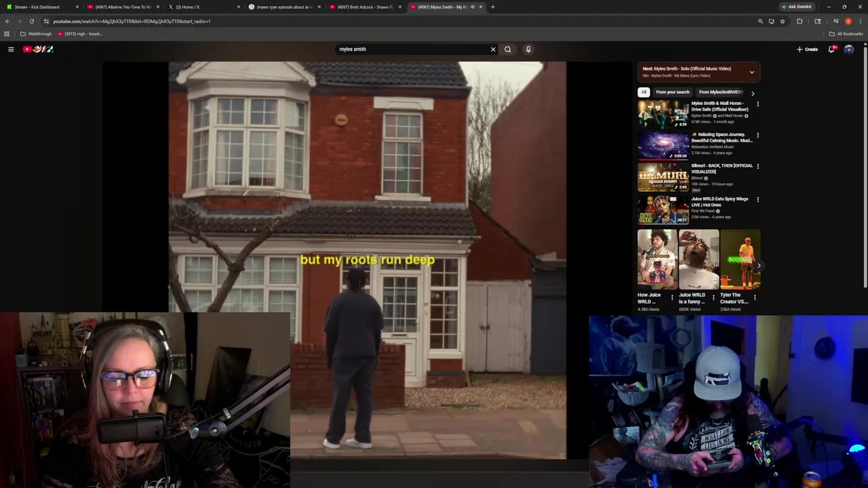Open the YouTube notifications bell
Image resolution: width=868 pixels, height=488 pixels.
832,49
